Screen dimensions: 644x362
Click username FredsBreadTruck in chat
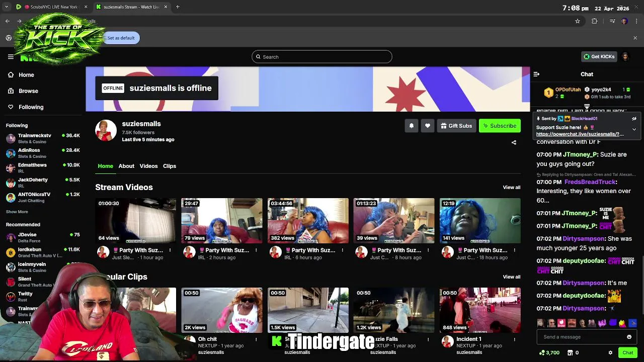(590, 182)
